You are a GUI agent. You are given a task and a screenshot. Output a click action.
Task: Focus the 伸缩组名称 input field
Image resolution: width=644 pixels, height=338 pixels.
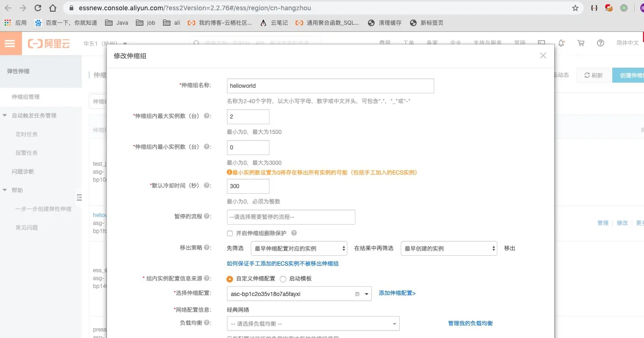click(x=330, y=86)
